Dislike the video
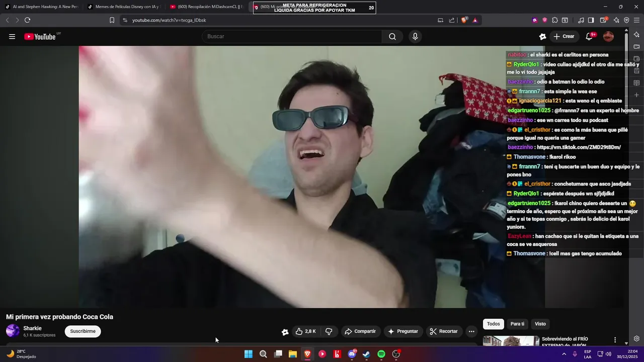644x362 pixels. point(329,331)
